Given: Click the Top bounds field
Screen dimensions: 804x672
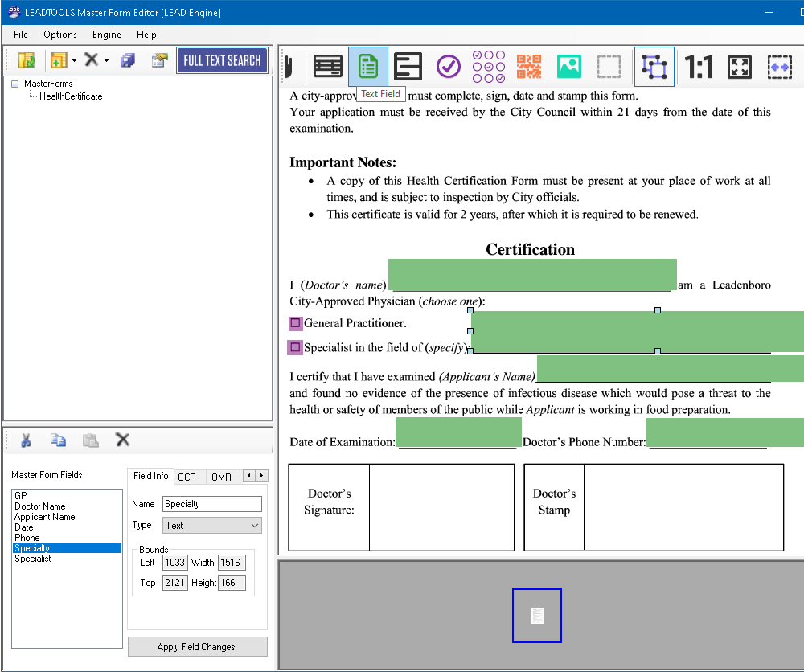Looking at the screenshot, I should 174,583.
